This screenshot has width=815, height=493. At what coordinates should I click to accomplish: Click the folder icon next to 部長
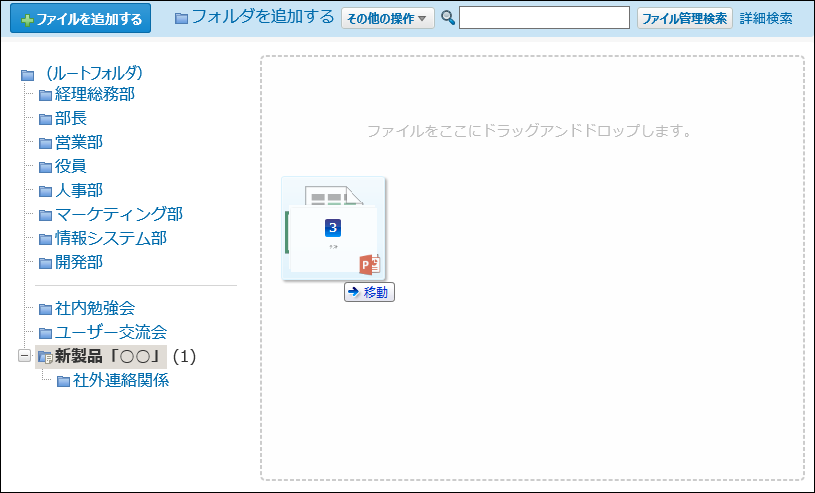45,119
